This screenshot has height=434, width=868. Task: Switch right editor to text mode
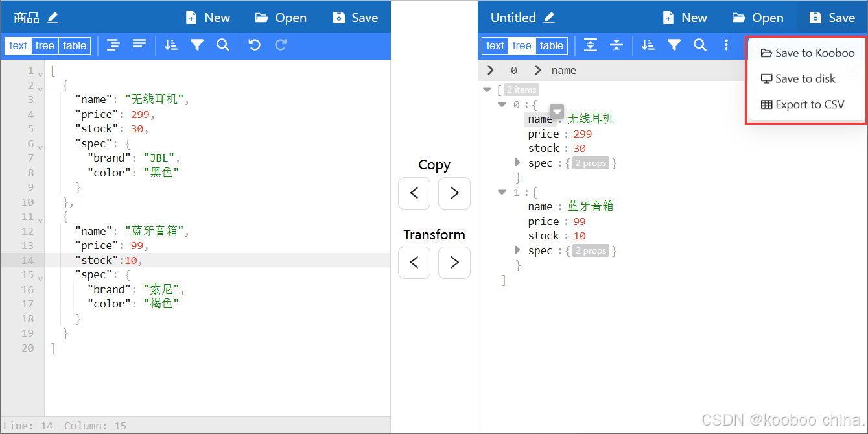[x=495, y=45]
